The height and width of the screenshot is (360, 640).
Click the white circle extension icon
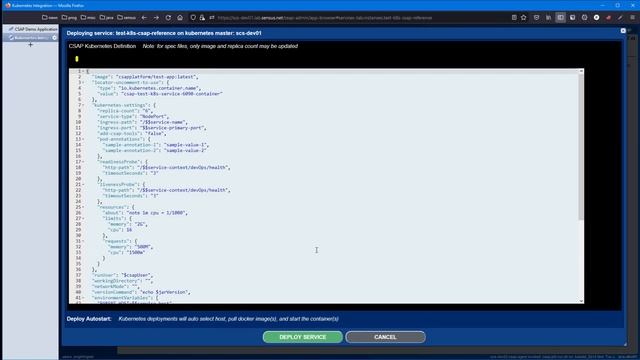pyautogui.click(x=596, y=18)
